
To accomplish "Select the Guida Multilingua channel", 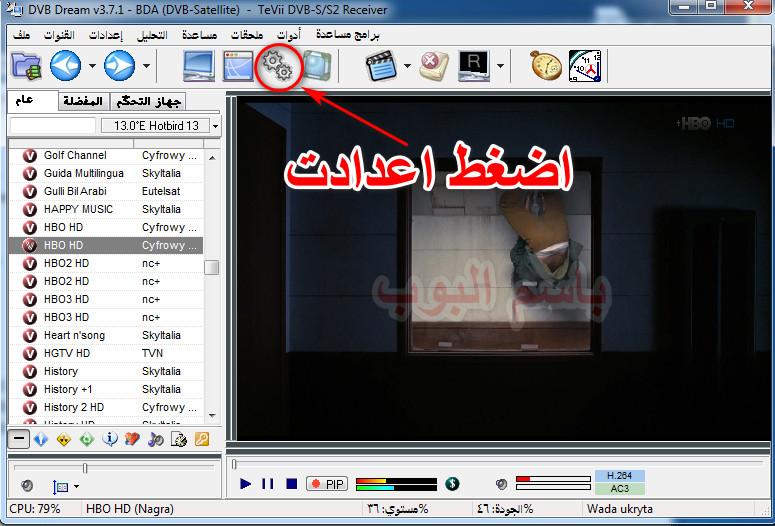I will click(x=106, y=174).
